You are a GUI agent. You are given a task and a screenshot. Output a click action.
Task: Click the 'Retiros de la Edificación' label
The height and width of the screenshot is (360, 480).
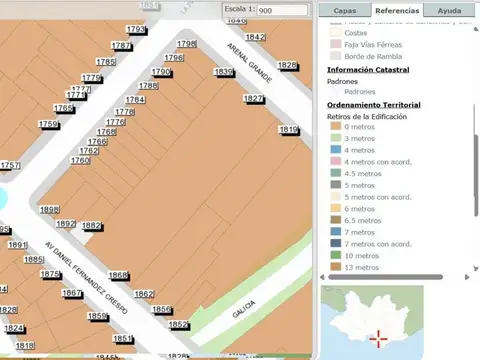367,117
